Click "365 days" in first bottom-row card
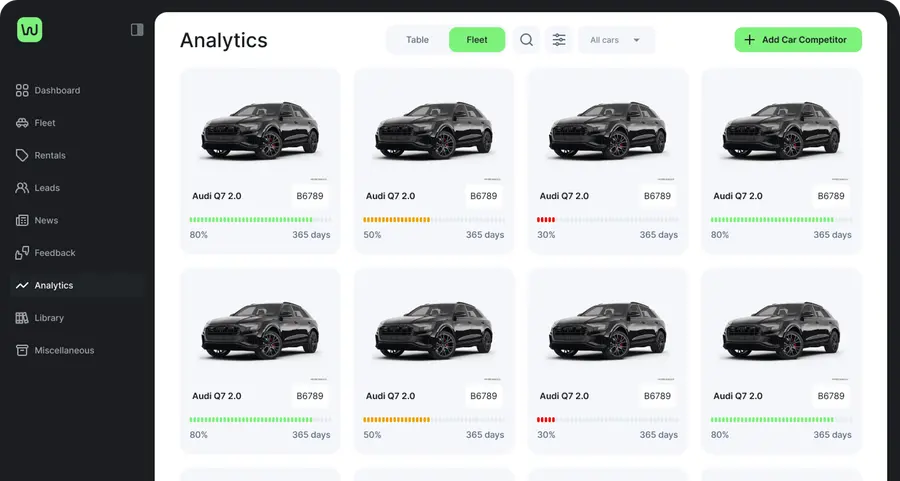Image resolution: width=900 pixels, height=481 pixels. click(311, 435)
